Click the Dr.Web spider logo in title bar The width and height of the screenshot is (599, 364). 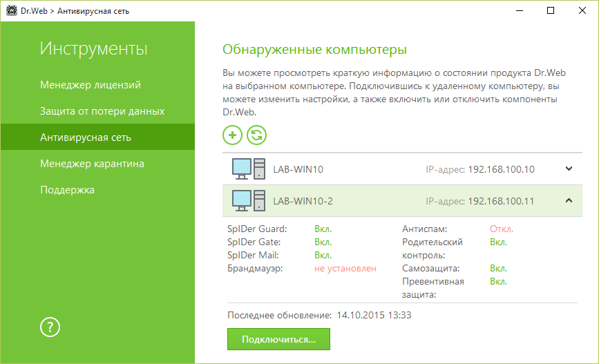click(x=12, y=10)
